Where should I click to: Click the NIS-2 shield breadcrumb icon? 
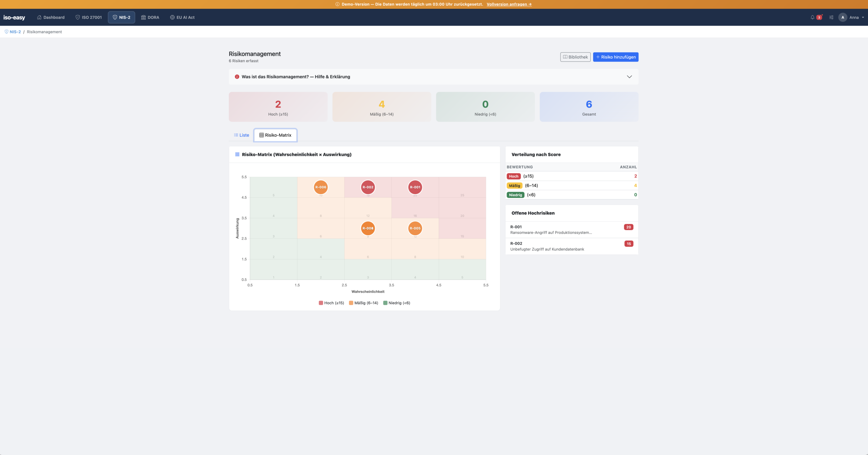coord(6,32)
